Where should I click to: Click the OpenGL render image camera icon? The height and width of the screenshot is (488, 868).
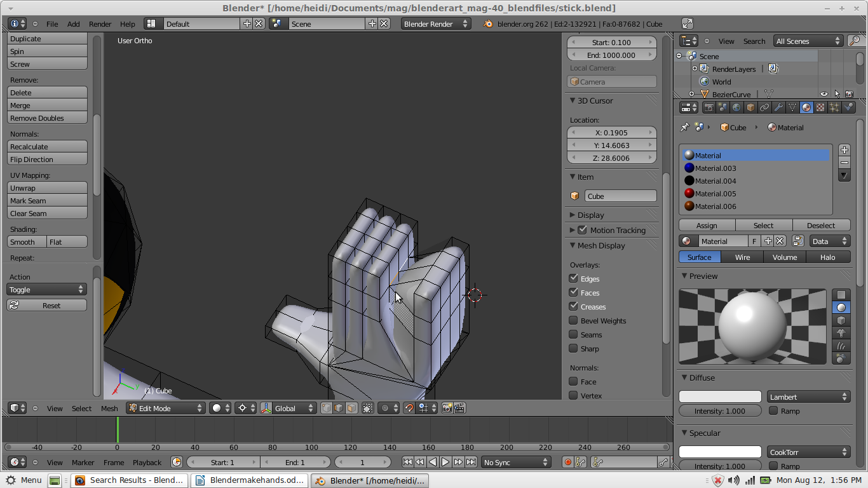tap(447, 408)
